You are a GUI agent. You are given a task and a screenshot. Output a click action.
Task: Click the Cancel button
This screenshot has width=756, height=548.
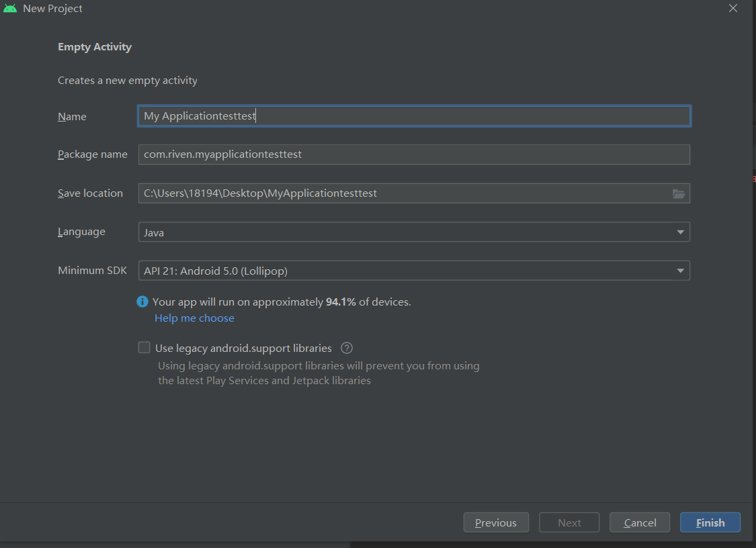[x=639, y=522]
